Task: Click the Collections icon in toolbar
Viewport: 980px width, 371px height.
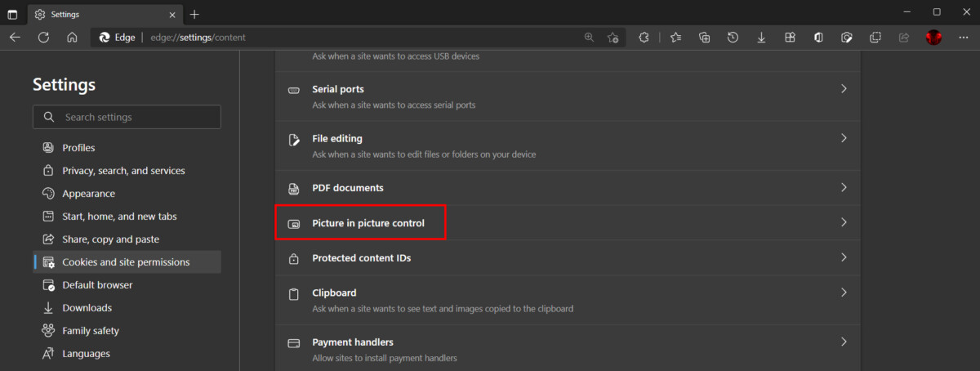Action: click(x=704, y=37)
